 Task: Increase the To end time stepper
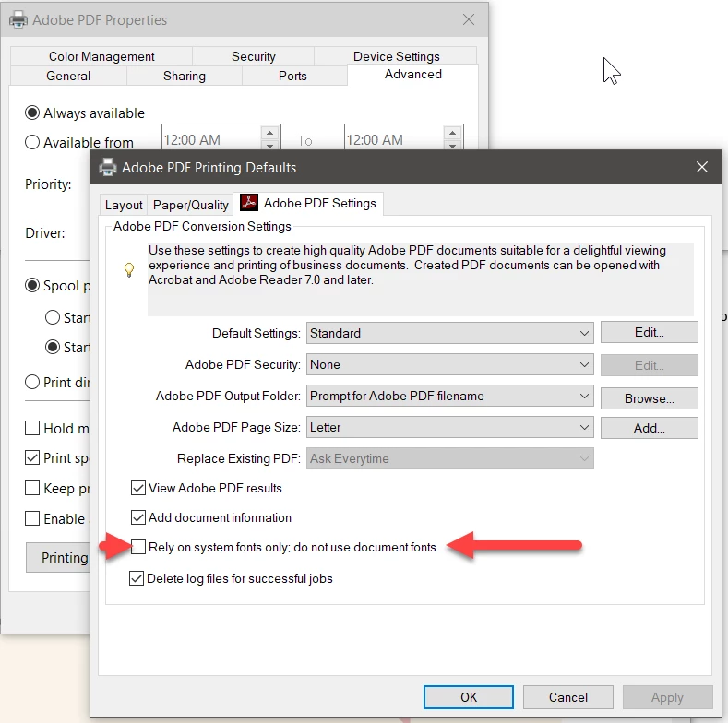pos(453,133)
